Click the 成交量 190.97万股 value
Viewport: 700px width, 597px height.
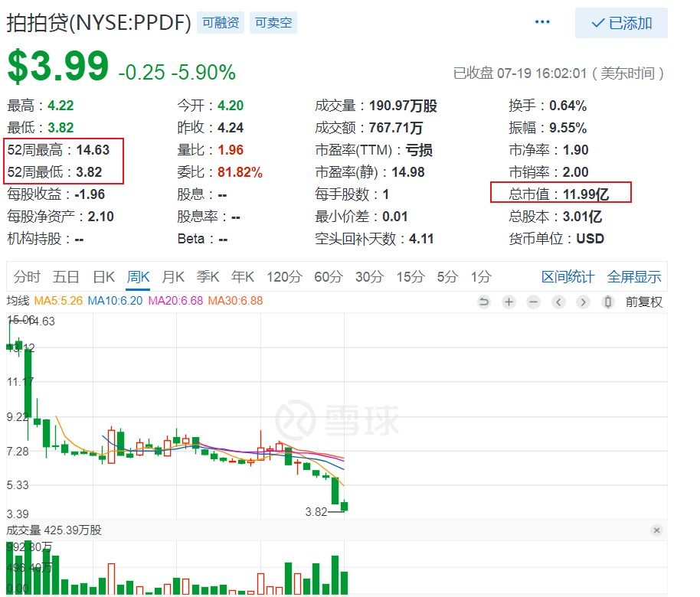click(x=403, y=106)
